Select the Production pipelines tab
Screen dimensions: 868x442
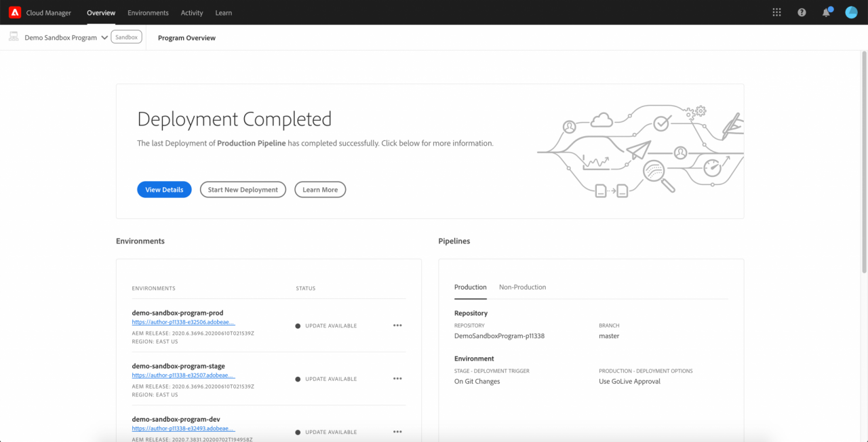tap(470, 287)
